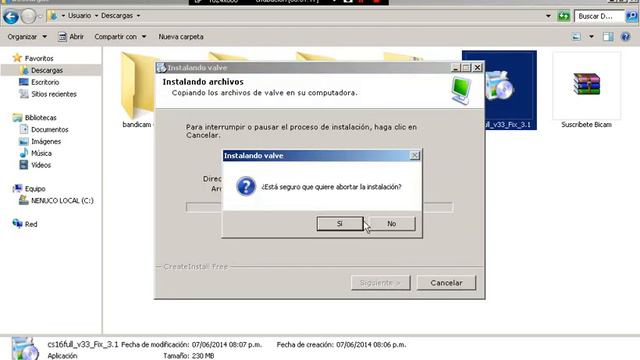Open NENUCO LOCAL (C:) drive
This screenshot has height=360, width=640.
coord(62,200)
